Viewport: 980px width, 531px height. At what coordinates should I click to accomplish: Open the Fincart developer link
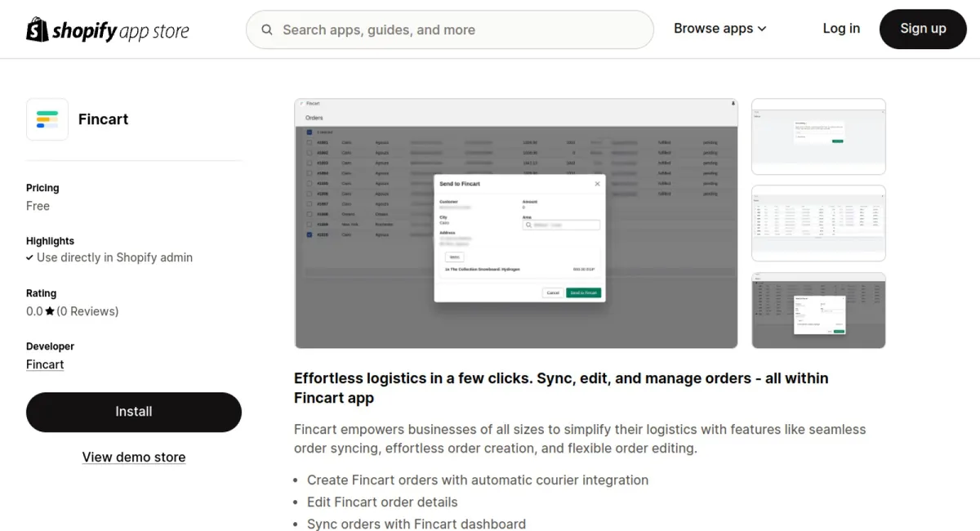45,364
